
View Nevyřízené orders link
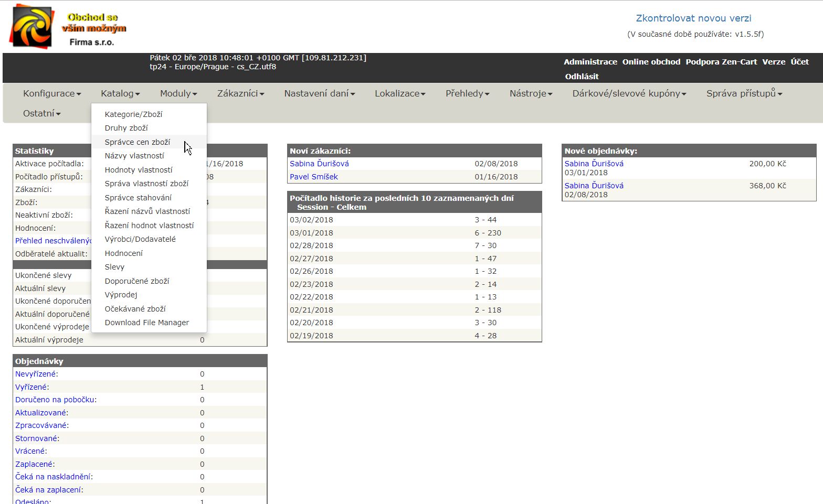point(36,374)
